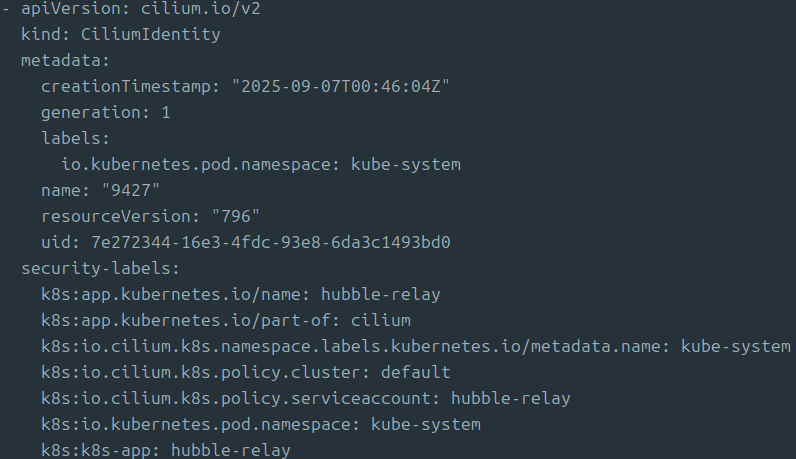
Task: Click the k8s:io.cilium.k8s.policy.serviceaccount key
Action: click(240, 399)
